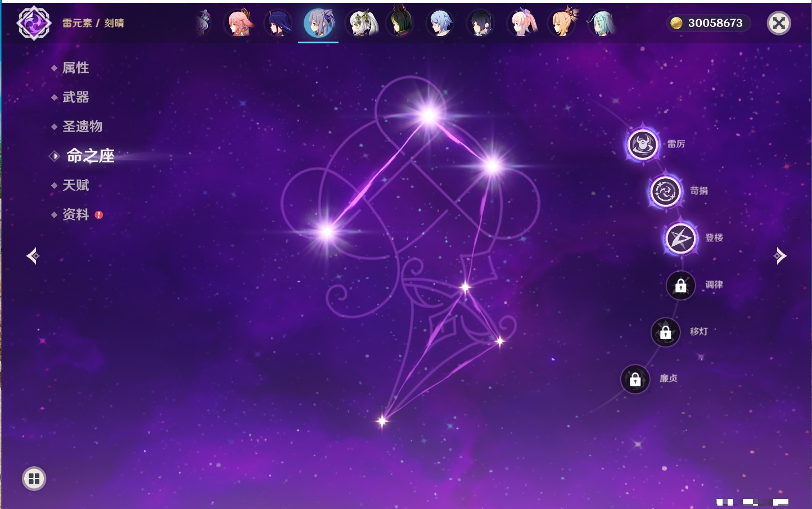The height and width of the screenshot is (509, 812).
Task: Switch to the 天赋 talents tab
Action: click(x=76, y=185)
